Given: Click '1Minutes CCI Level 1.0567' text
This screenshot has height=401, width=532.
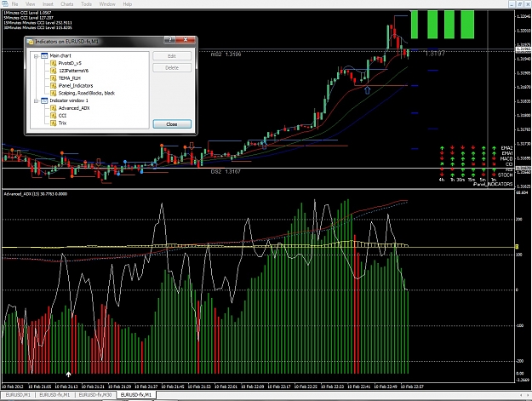Looking at the screenshot, I should click(27, 13).
